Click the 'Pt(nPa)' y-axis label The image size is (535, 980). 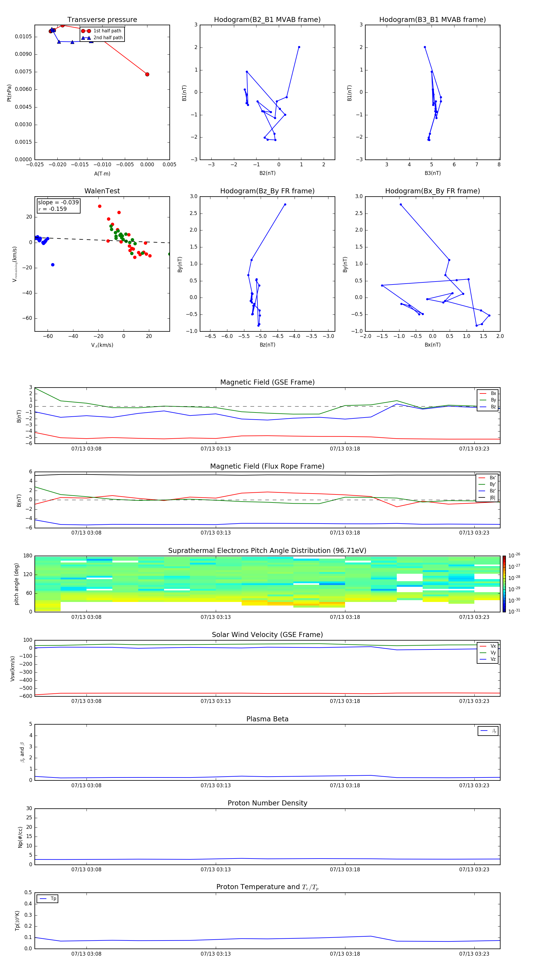tap(9, 93)
